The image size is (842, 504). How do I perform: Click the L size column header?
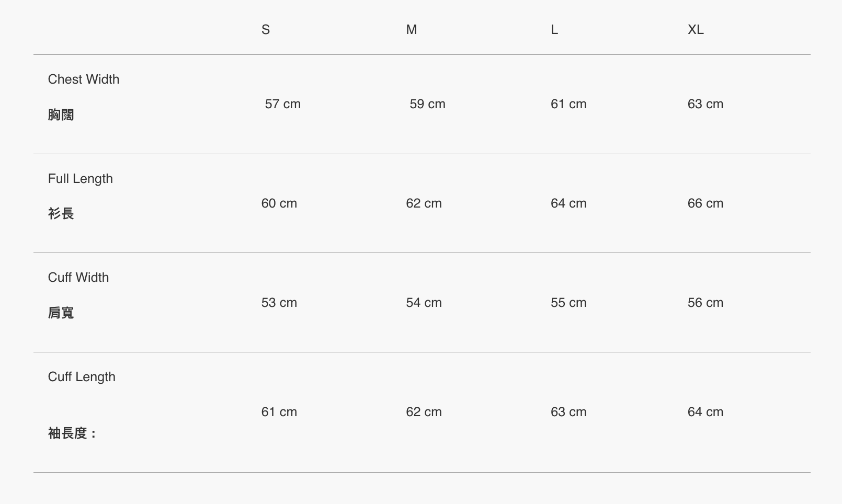click(554, 30)
